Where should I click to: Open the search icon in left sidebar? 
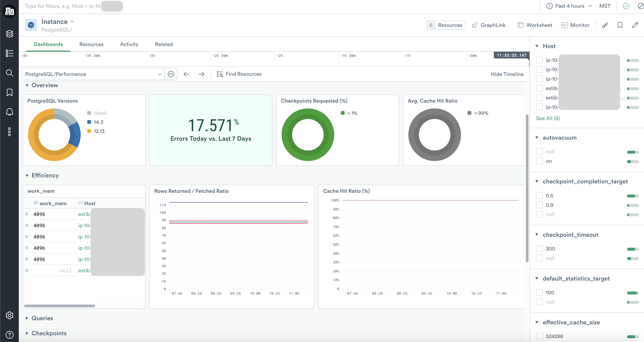click(x=9, y=73)
